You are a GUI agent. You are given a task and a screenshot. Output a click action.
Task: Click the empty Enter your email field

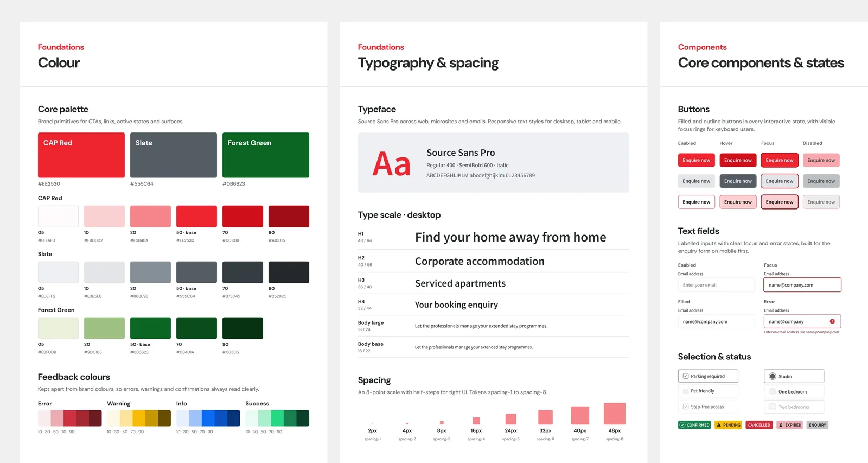716,285
